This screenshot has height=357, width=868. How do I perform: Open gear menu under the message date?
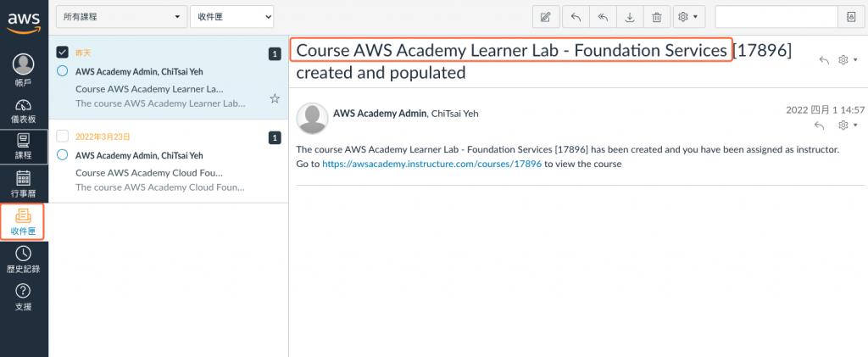pyautogui.click(x=847, y=126)
